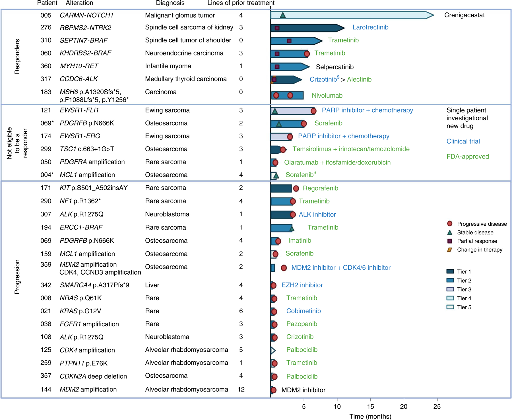
Task: Click the Progression section label
Action: (x=17, y=277)
